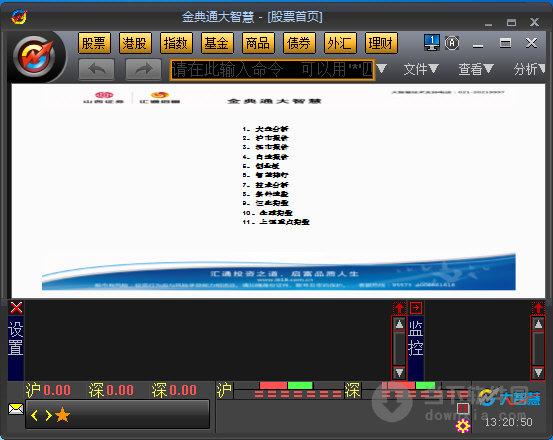This screenshot has height=440, width=553.
Task: Open the 外汇 category button
Action: click(340, 43)
